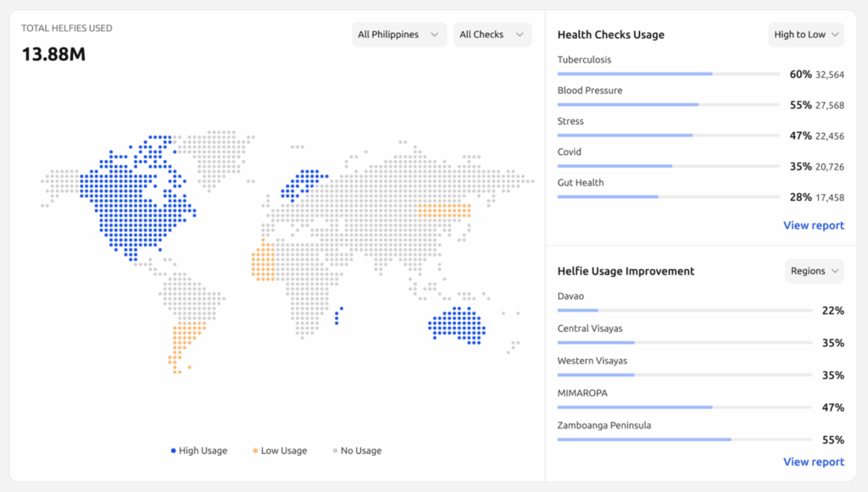Open the Regions dropdown
The width and height of the screenshot is (868, 492).
click(814, 271)
